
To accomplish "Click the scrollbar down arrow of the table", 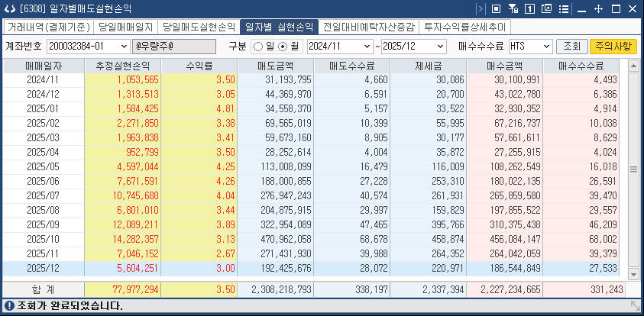I will (633, 273).
